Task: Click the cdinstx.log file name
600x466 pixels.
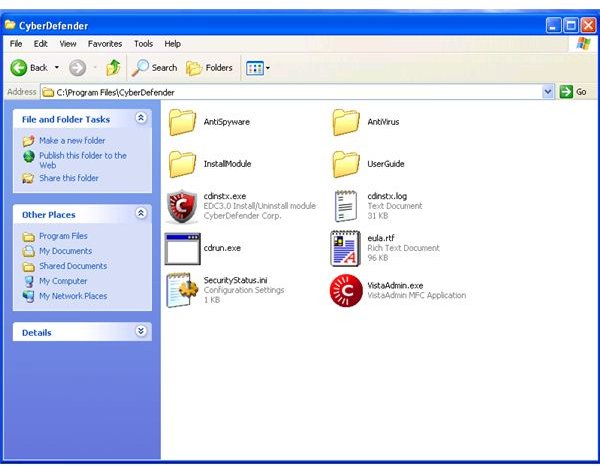Action: tap(387, 196)
